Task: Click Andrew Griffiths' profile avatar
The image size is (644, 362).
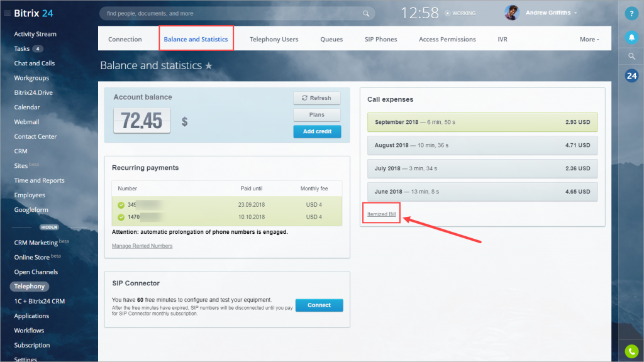Action: tap(512, 13)
